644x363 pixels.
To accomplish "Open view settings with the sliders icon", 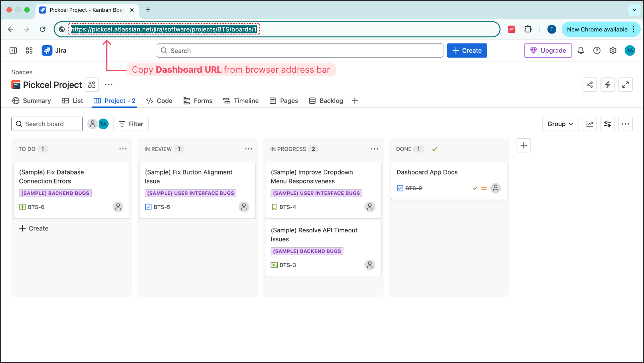I will point(608,124).
